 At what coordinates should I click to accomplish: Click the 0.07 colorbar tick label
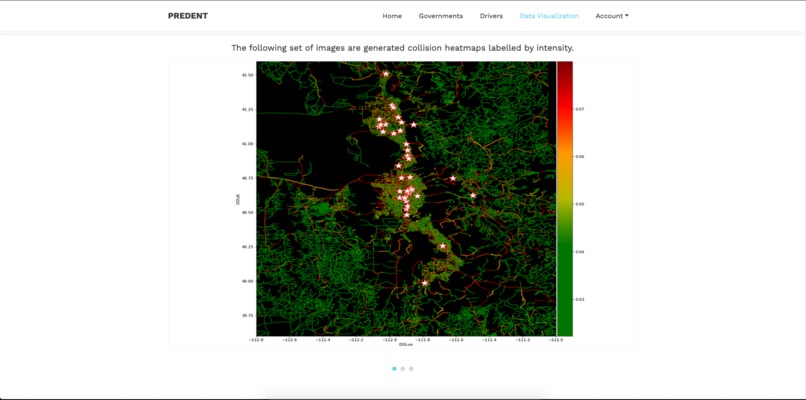(580, 109)
